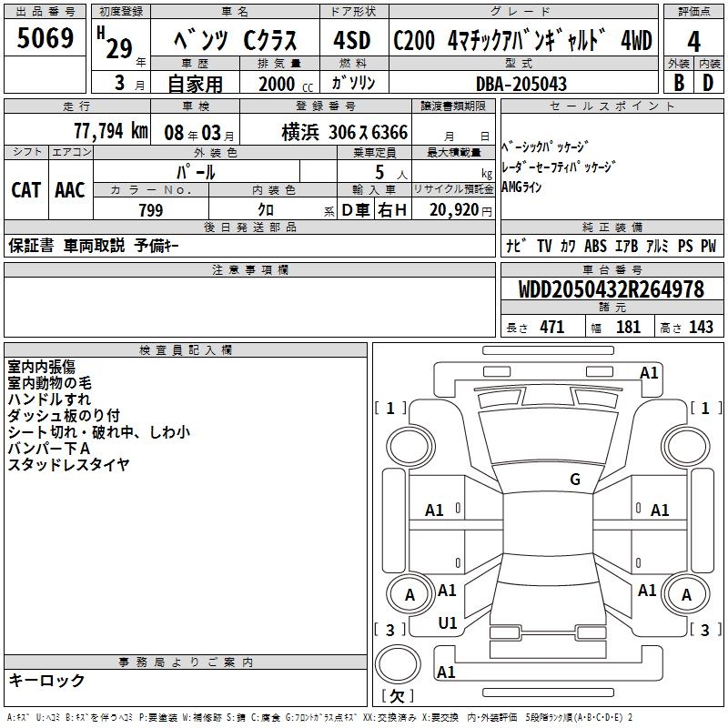Select ベーシックパッケージ sales point

tap(545, 147)
